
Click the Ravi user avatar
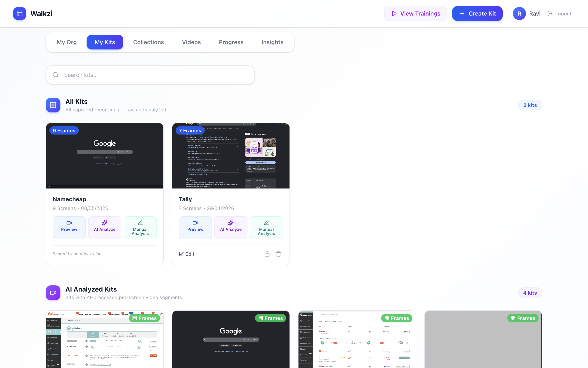(x=519, y=14)
